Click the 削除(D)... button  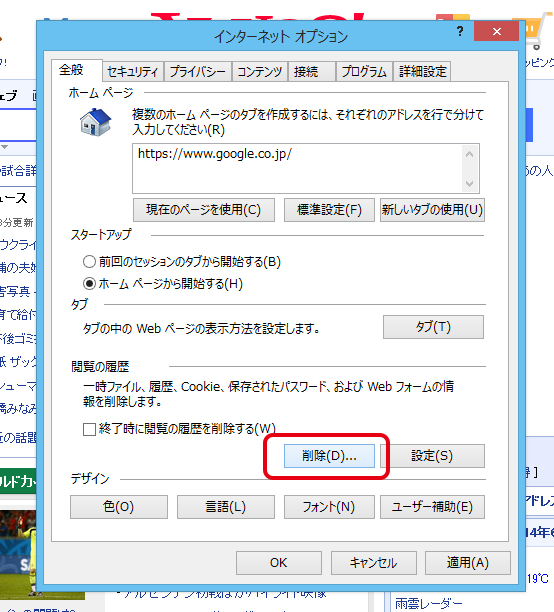(329, 455)
